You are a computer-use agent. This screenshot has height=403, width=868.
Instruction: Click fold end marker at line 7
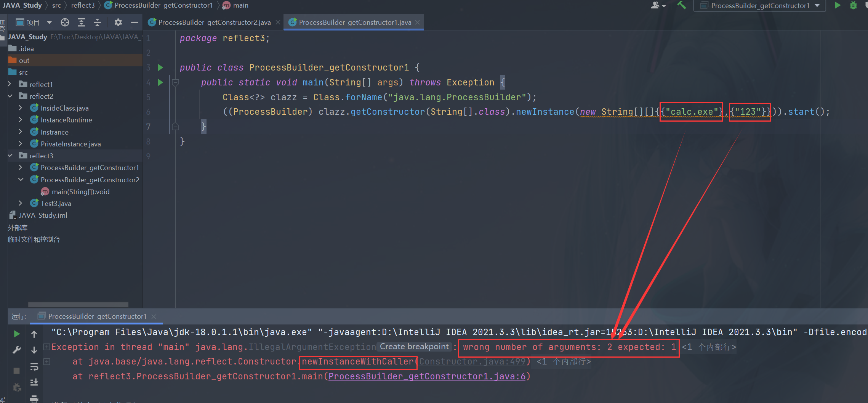[x=175, y=127]
